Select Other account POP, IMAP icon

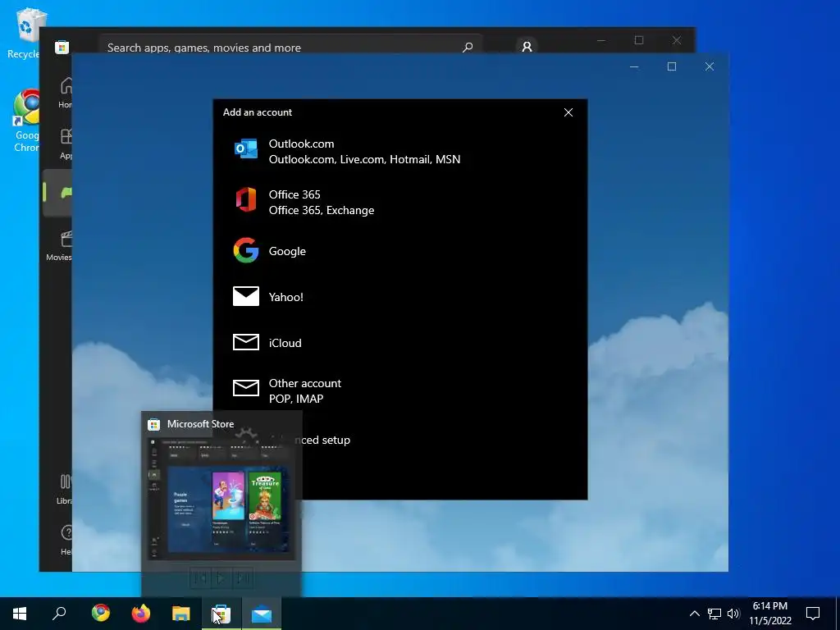click(246, 387)
